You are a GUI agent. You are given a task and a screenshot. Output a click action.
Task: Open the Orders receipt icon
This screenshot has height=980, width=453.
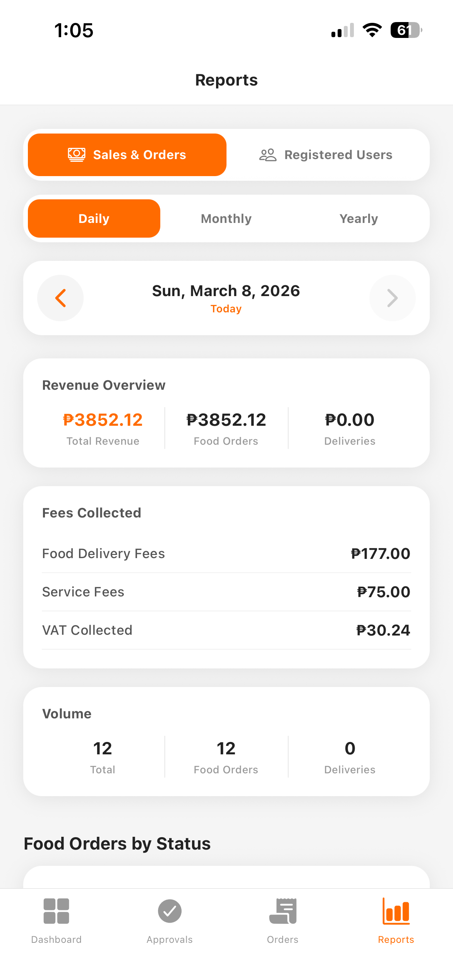click(283, 911)
